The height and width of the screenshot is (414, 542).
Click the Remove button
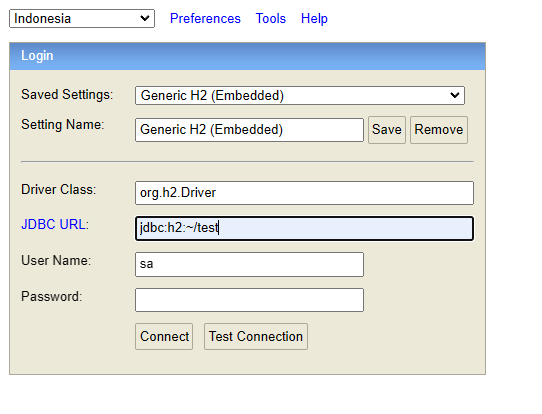tap(439, 130)
